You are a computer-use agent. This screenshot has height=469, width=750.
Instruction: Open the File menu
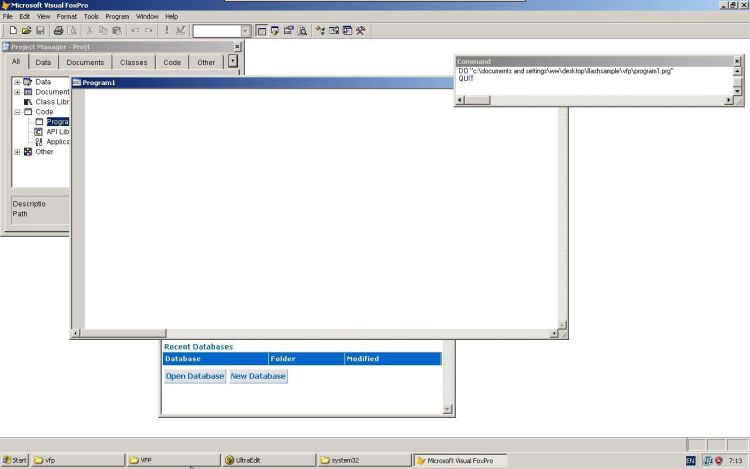coord(8,16)
